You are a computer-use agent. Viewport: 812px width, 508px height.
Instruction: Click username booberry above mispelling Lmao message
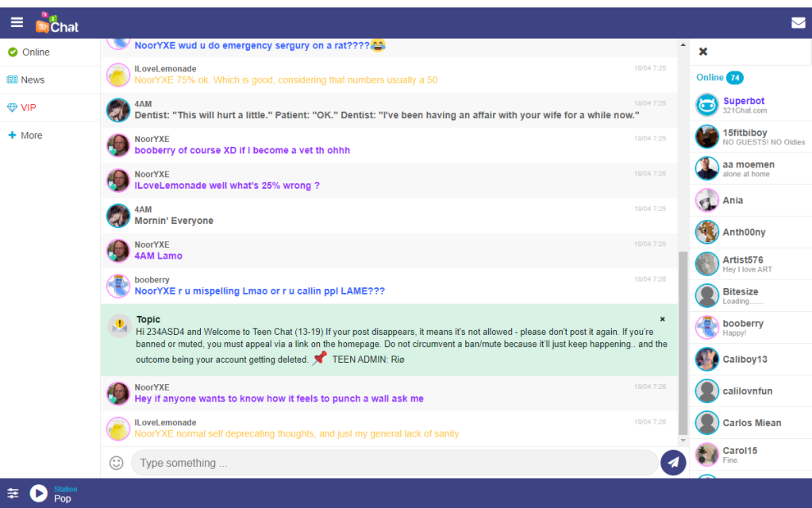152,280
